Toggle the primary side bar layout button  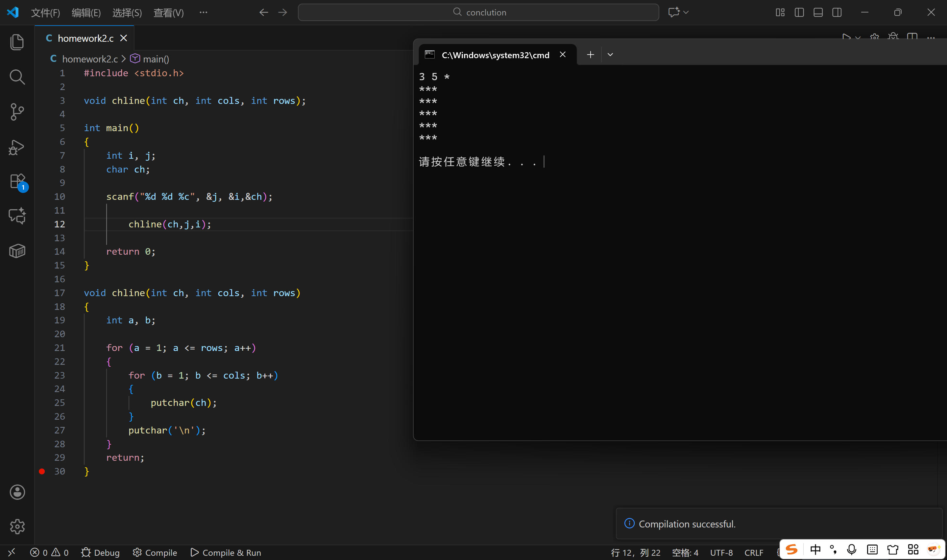point(799,12)
